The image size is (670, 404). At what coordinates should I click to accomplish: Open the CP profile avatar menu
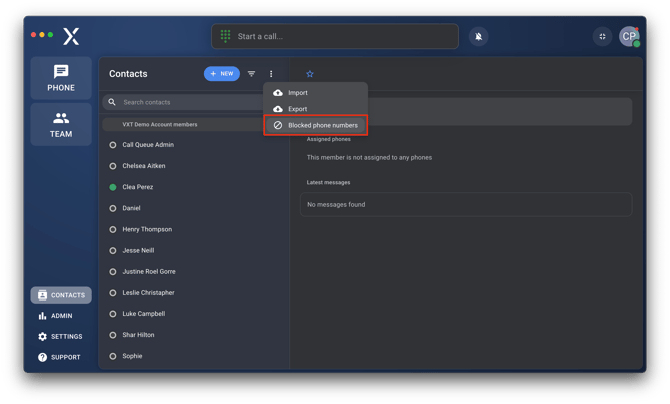[629, 36]
